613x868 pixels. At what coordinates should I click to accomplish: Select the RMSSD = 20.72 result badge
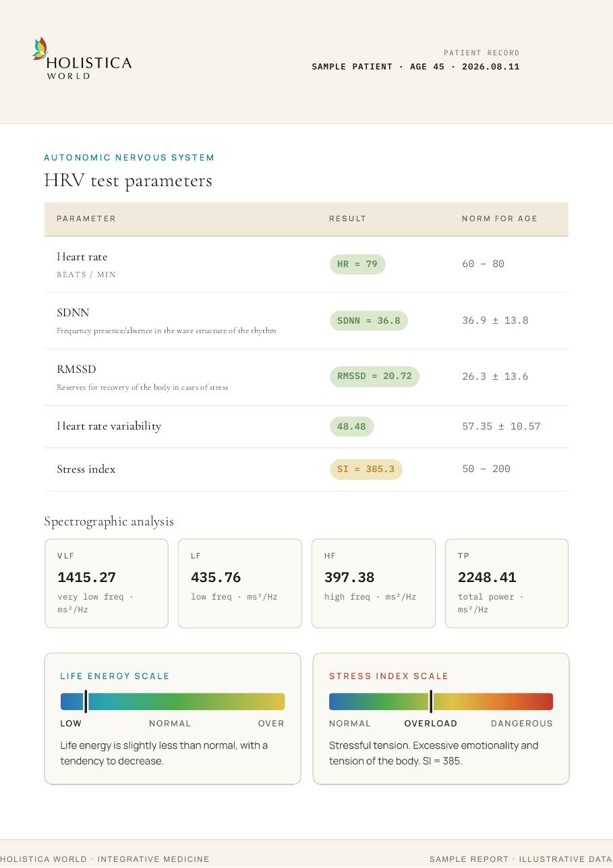coord(374,376)
